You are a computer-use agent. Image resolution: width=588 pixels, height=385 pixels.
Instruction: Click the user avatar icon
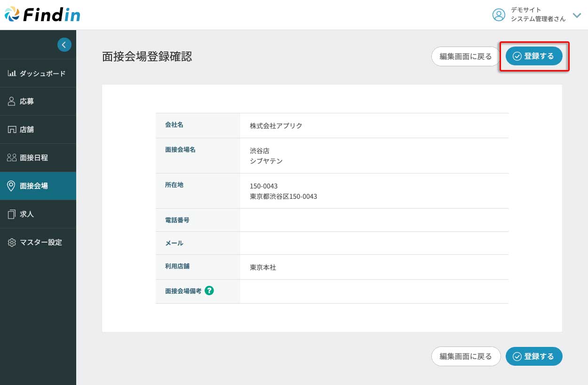tap(498, 15)
